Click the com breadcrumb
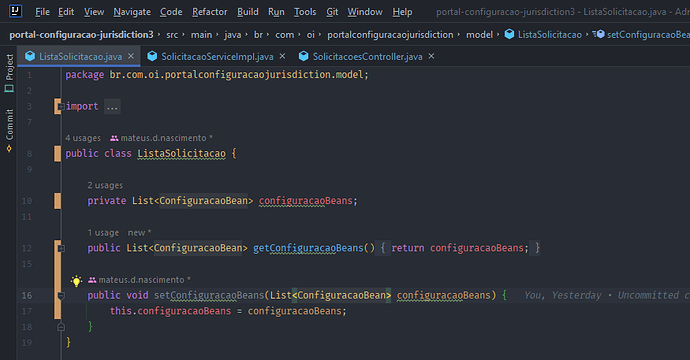Screen dimensions: 690x360 pyautogui.click(x=285, y=35)
